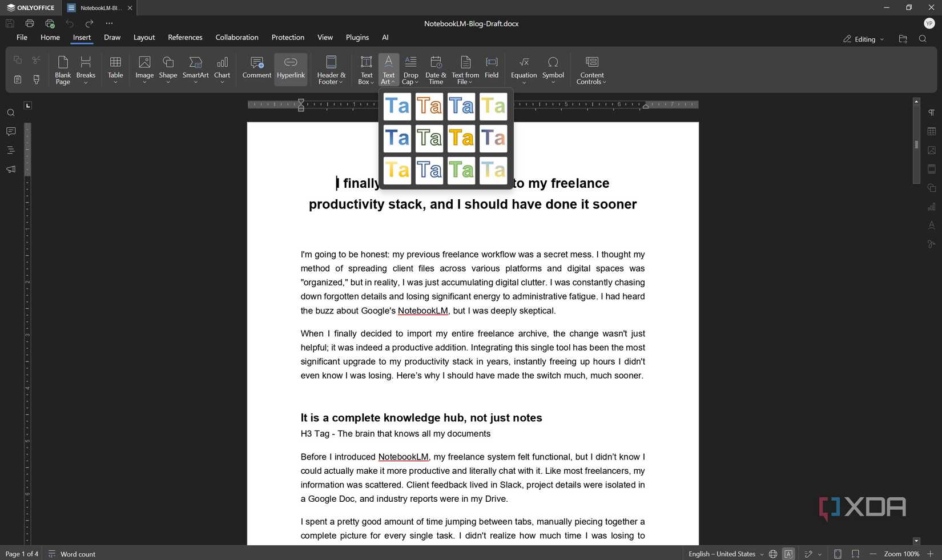
Task: Decrease the zoom level
Action: (873, 554)
